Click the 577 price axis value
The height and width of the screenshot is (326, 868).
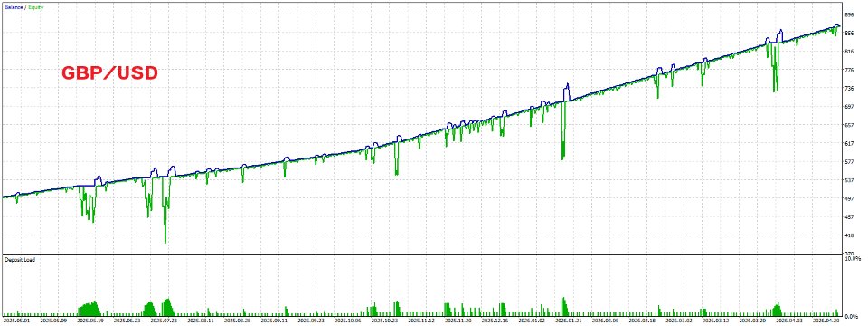[x=849, y=162]
